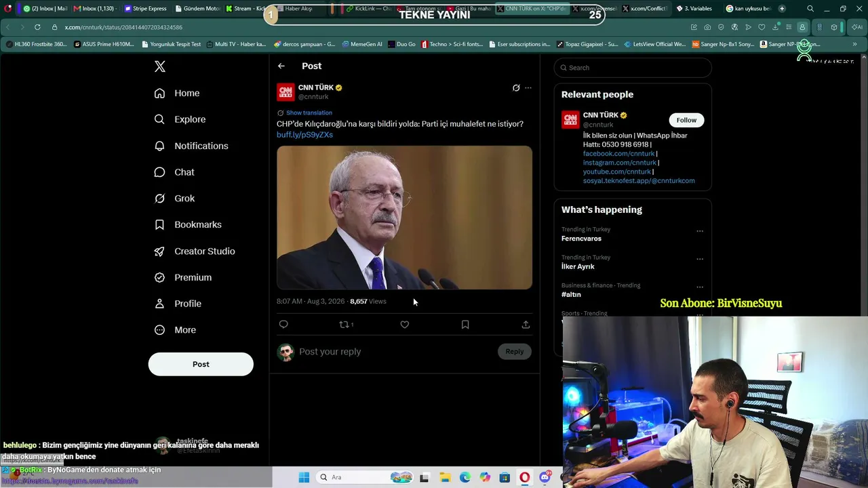
Task: Open the youtube.com/cnnturk link
Action: pyautogui.click(x=617, y=172)
